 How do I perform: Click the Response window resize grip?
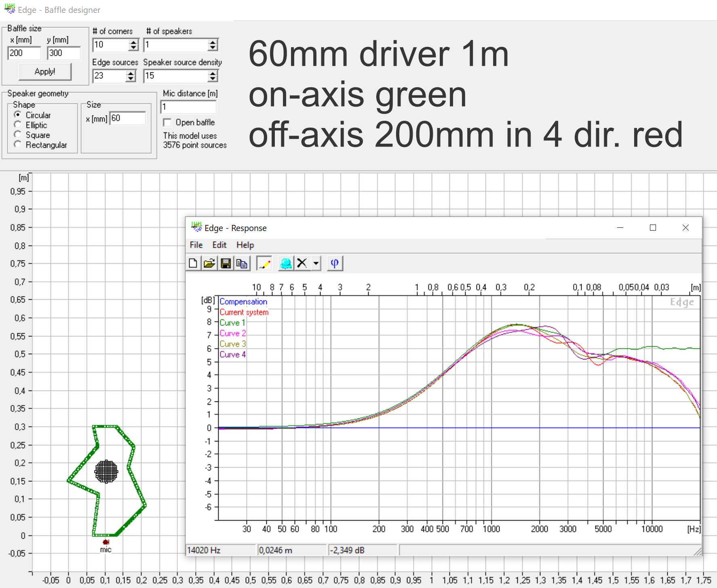coord(698,552)
